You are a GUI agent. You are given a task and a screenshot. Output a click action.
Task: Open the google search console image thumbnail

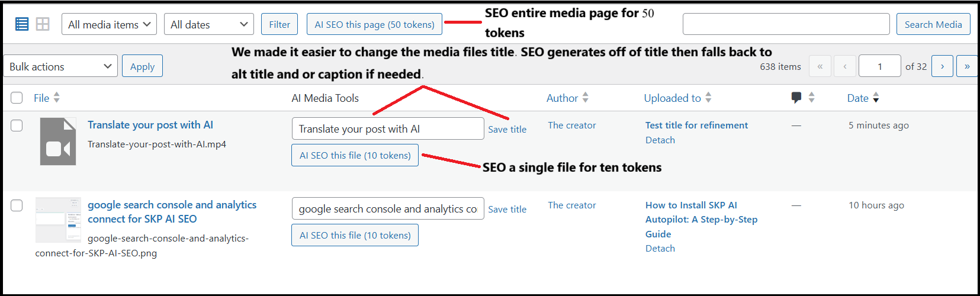tap(58, 220)
